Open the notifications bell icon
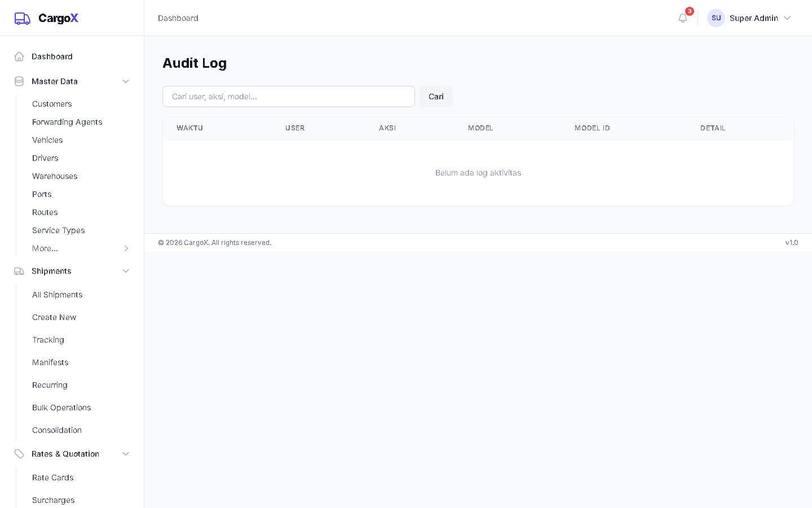Image resolution: width=812 pixels, height=508 pixels. tap(683, 18)
